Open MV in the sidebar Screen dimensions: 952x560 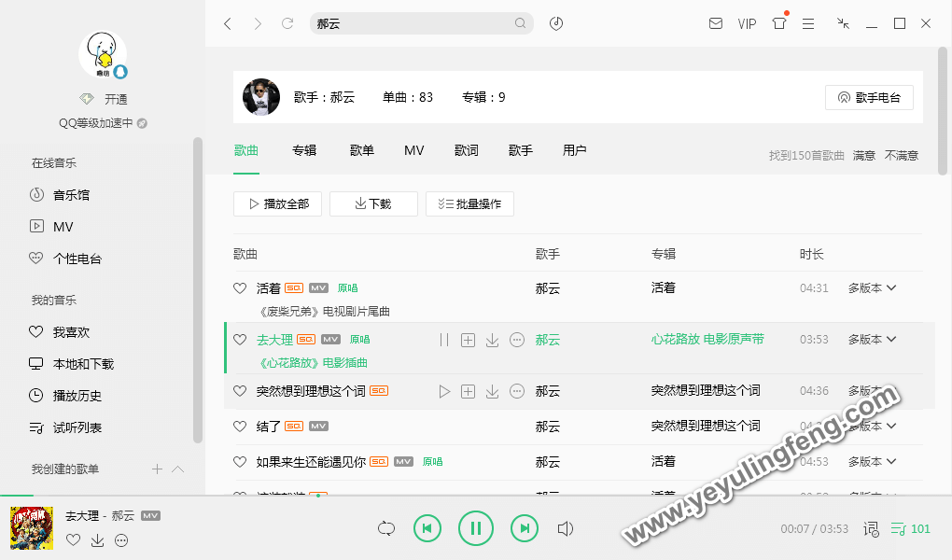pyautogui.click(x=63, y=227)
